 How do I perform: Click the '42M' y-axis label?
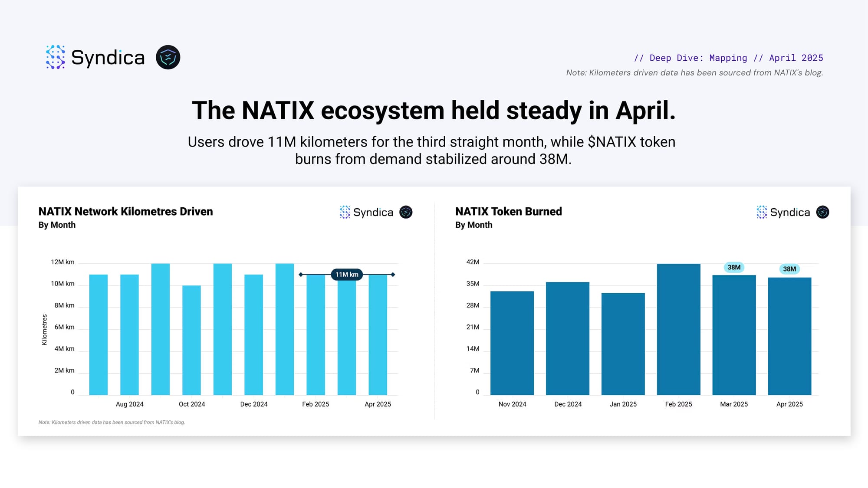(x=473, y=262)
